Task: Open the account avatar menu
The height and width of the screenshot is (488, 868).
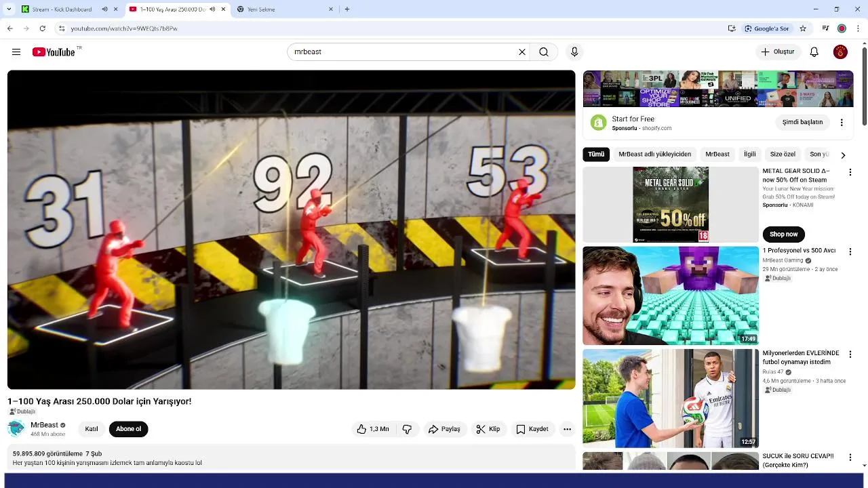Action: tap(840, 52)
